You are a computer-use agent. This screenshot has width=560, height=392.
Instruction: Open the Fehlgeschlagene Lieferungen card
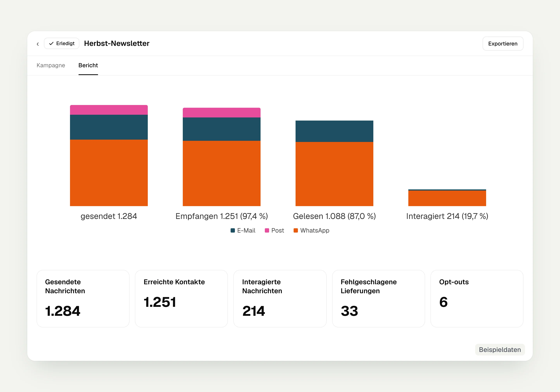(x=378, y=299)
